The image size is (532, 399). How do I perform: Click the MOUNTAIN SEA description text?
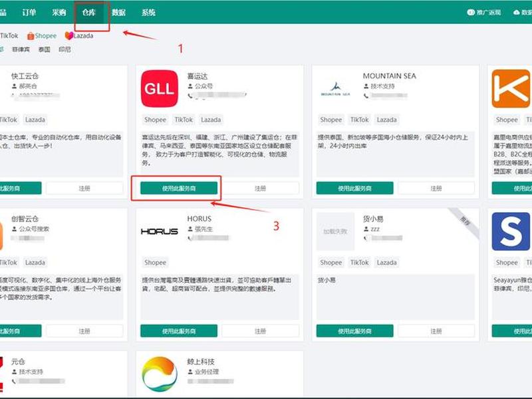coord(393,142)
